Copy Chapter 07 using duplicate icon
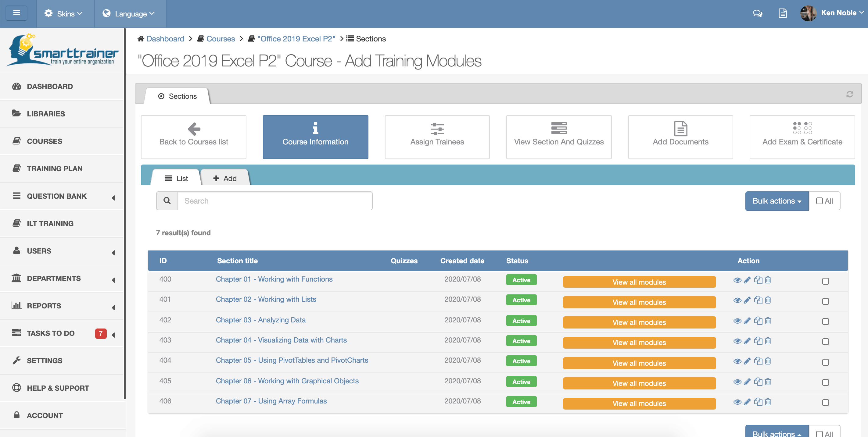This screenshot has width=868, height=437. pyautogui.click(x=758, y=402)
